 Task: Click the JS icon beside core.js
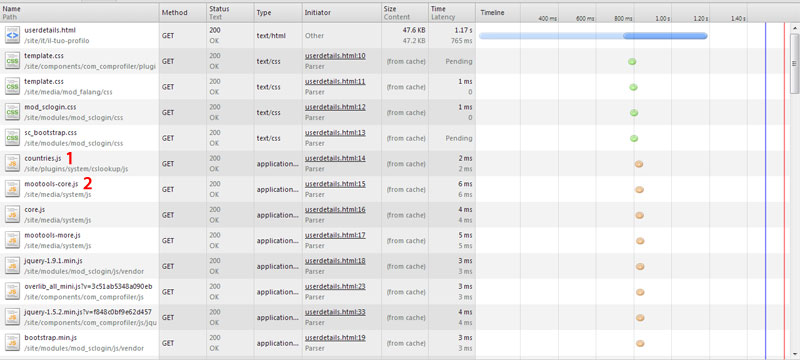[12, 215]
